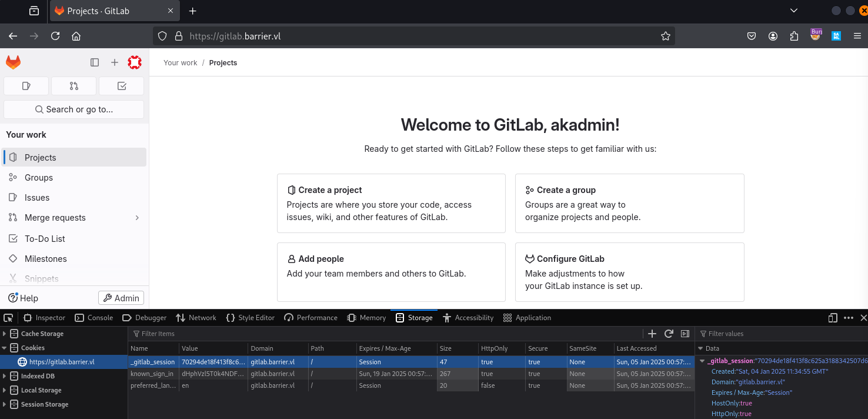Add a new cookie with plus icon
Screen dimensions: 868x419
click(652, 334)
